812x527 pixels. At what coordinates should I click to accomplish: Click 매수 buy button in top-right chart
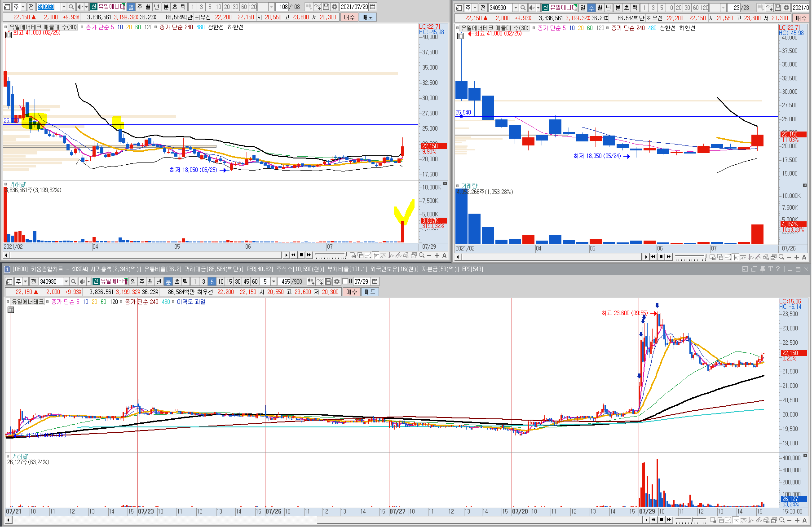tap(801, 18)
